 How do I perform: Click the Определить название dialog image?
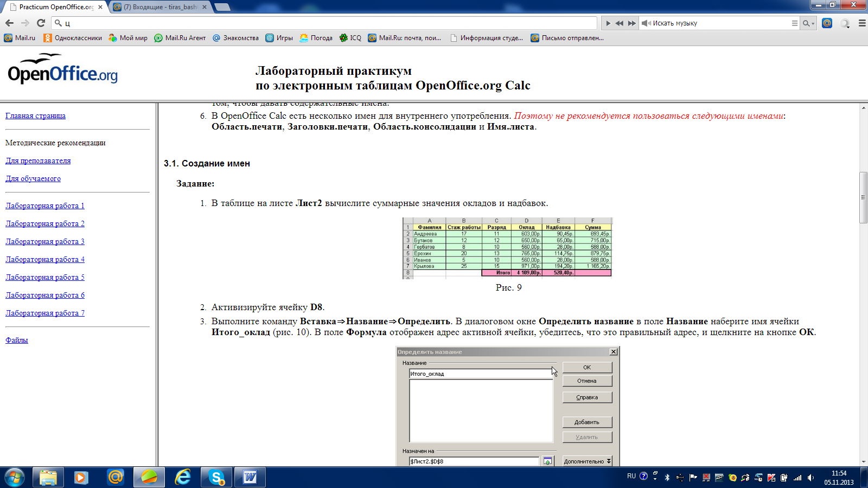[508, 406]
